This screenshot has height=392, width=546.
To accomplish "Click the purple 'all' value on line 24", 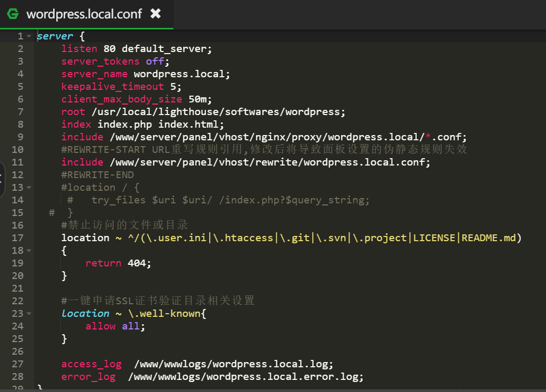I will tap(130, 326).
